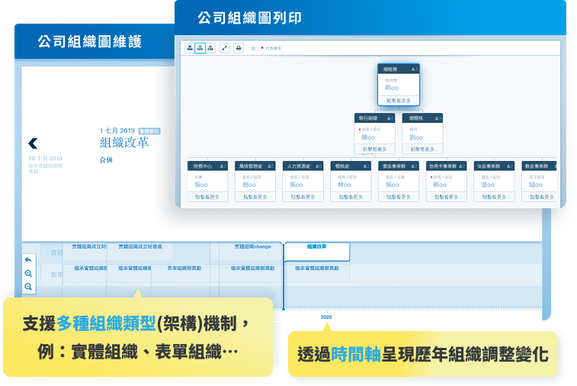
Task: Open 點擊看更多 under the 總經理 card
Action: coord(399,100)
